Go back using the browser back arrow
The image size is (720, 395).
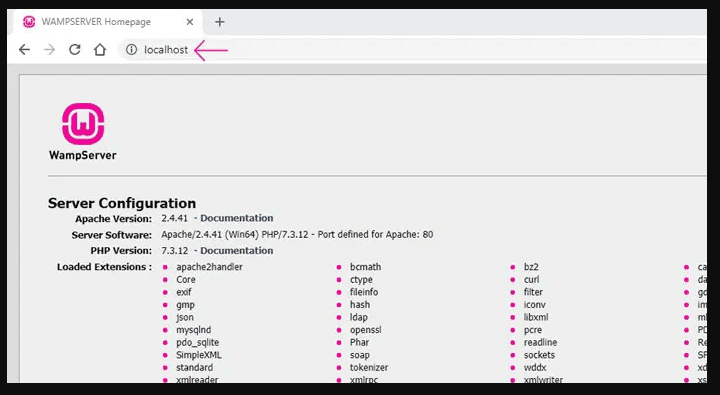[x=24, y=50]
